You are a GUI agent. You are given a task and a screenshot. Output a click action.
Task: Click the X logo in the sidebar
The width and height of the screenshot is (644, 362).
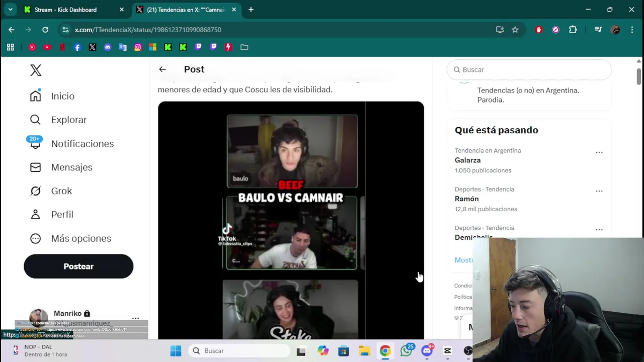(36, 70)
